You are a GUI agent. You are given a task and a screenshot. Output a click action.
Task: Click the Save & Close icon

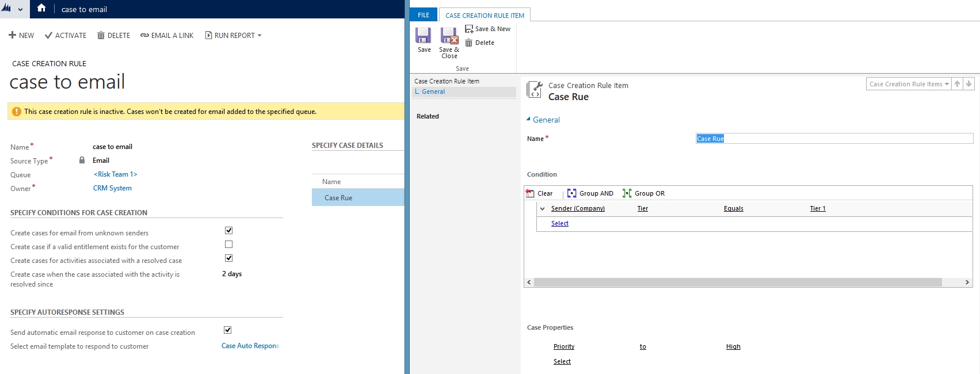coord(449,36)
